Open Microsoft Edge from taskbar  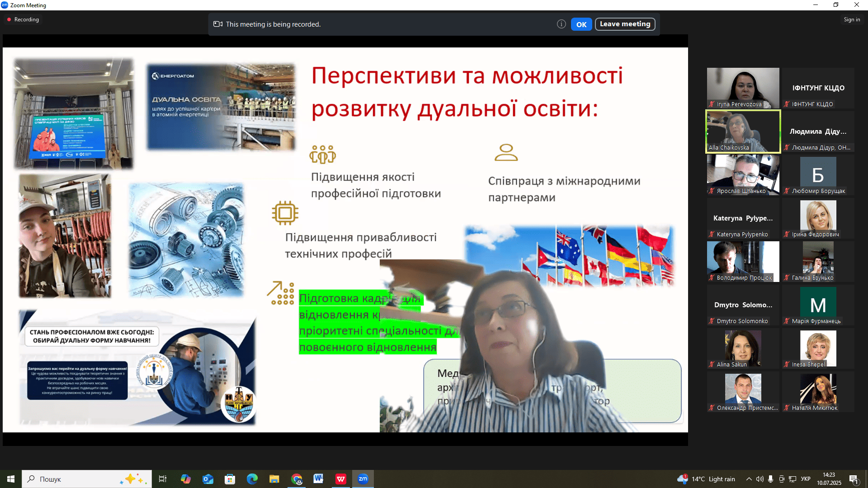[x=252, y=479]
